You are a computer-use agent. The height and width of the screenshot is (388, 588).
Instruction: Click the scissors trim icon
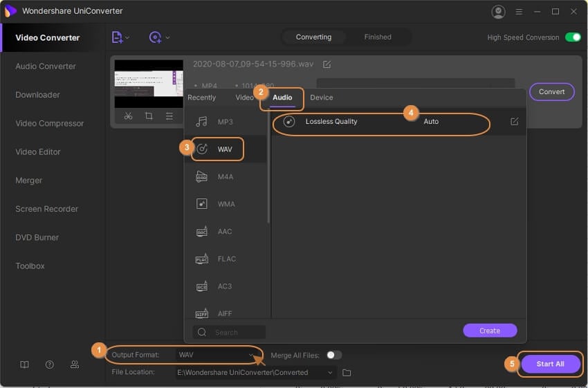tap(128, 116)
